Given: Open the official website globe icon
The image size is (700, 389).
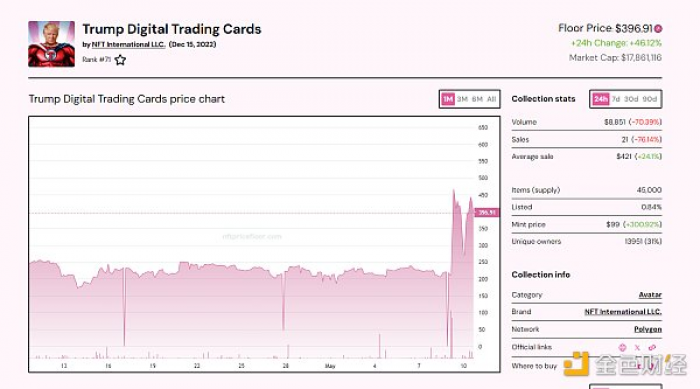Looking at the screenshot, I should point(622,347).
